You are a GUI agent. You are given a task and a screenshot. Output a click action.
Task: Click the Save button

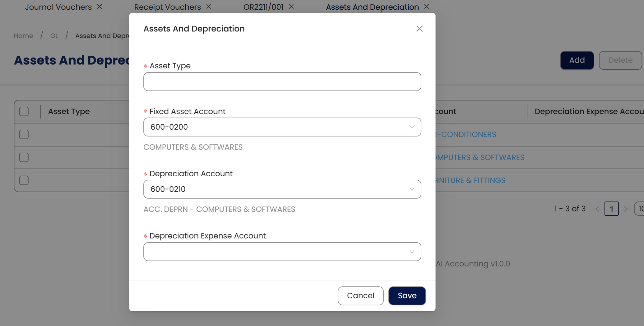pyautogui.click(x=407, y=296)
